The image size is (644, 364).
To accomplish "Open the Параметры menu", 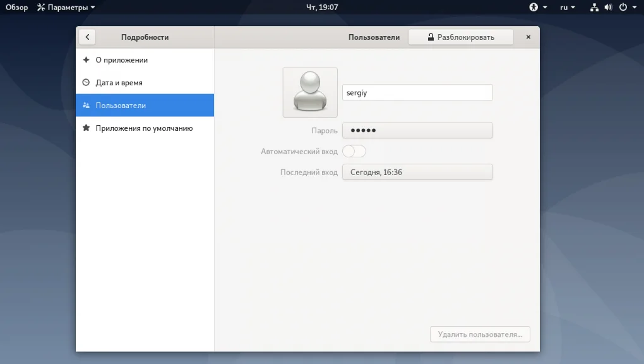I will [66, 7].
